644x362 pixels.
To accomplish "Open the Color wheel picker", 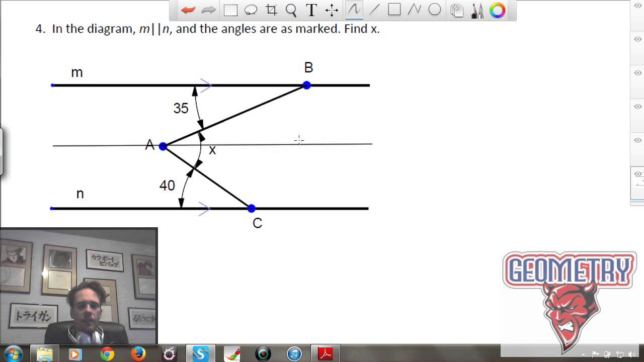I will click(x=497, y=10).
